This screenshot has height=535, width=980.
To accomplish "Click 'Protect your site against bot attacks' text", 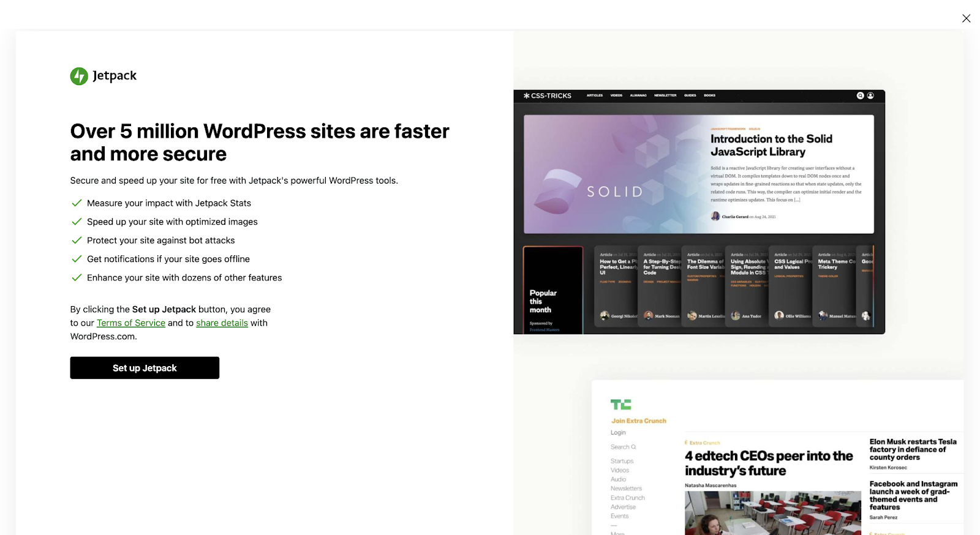I will (161, 241).
